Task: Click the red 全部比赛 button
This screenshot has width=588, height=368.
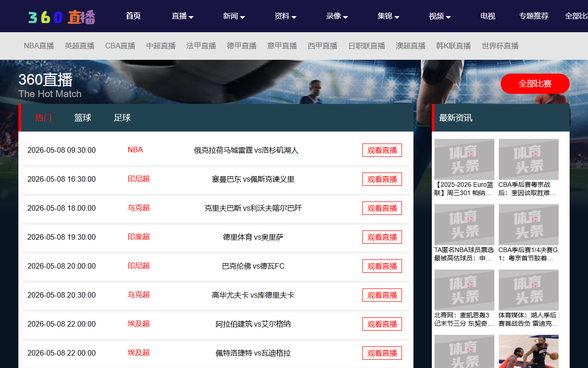Action: pyautogui.click(x=535, y=84)
